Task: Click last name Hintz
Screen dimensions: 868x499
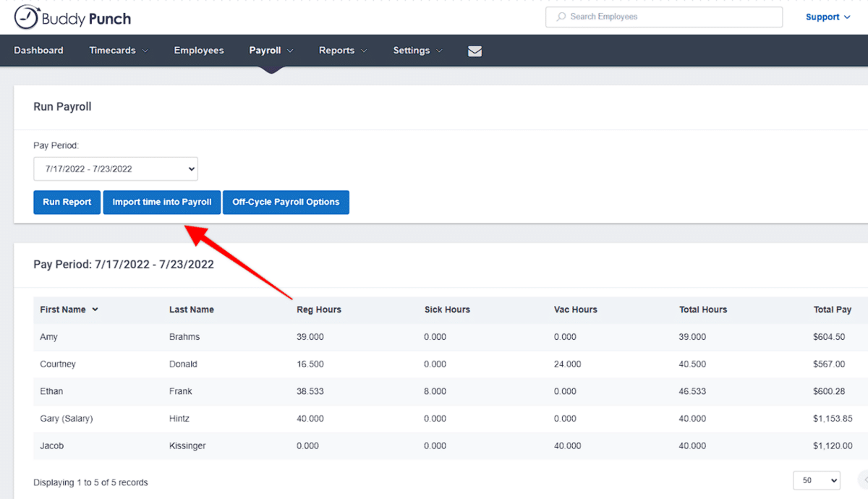Action: pos(179,419)
